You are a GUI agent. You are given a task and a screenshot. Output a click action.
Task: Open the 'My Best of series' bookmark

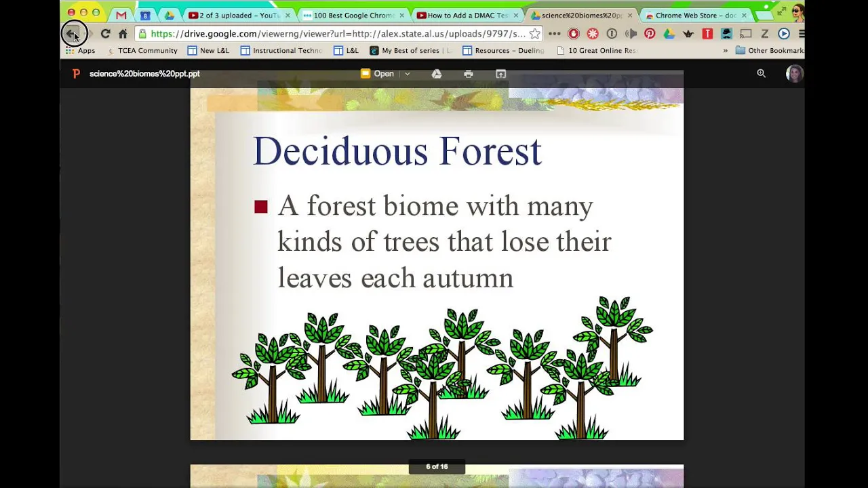[410, 51]
